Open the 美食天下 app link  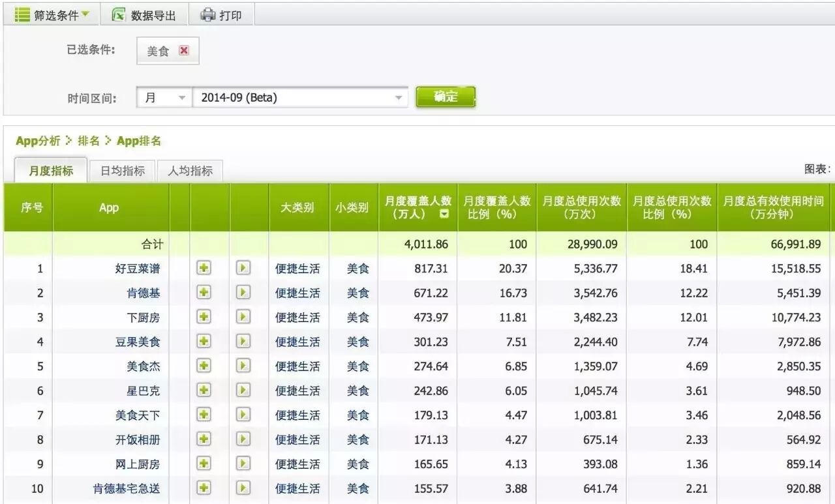click(x=138, y=415)
